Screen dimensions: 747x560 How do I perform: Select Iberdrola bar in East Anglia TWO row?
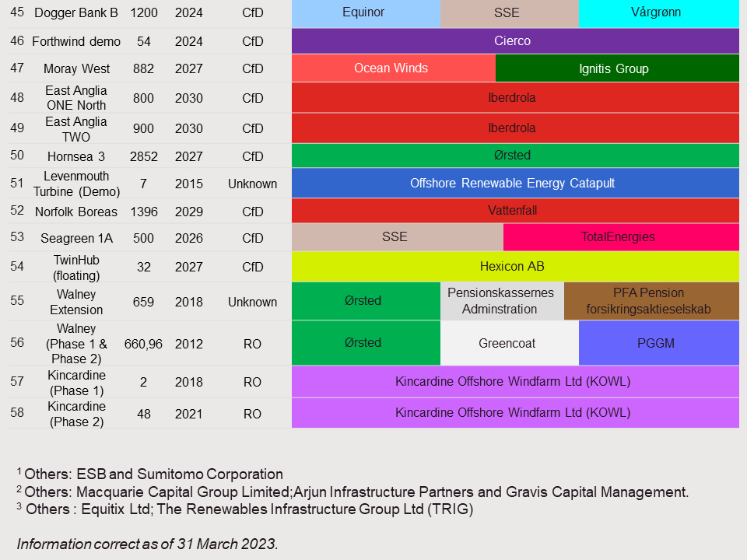[514, 128]
